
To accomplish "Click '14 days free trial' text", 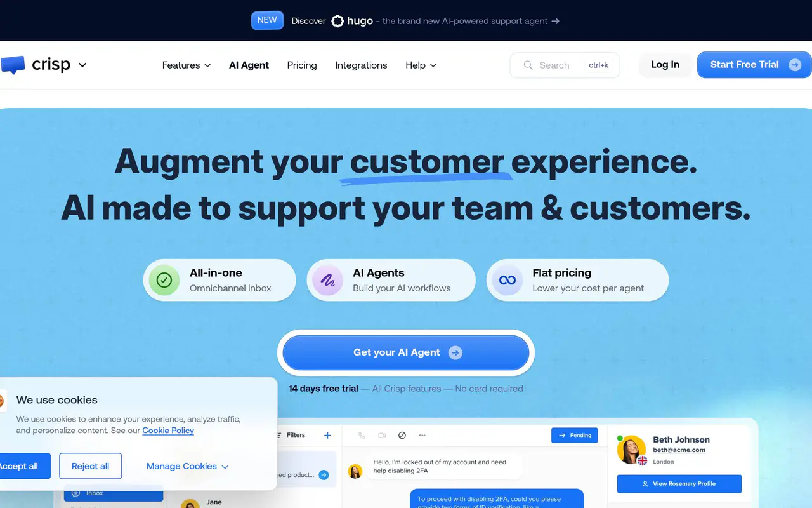I will pos(324,389).
